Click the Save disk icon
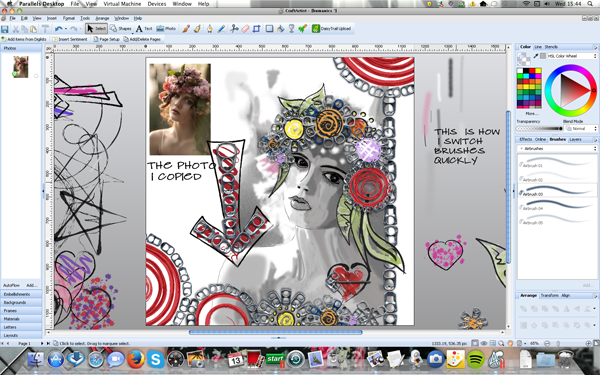Viewport: 600px width, 375px height. (5, 29)
